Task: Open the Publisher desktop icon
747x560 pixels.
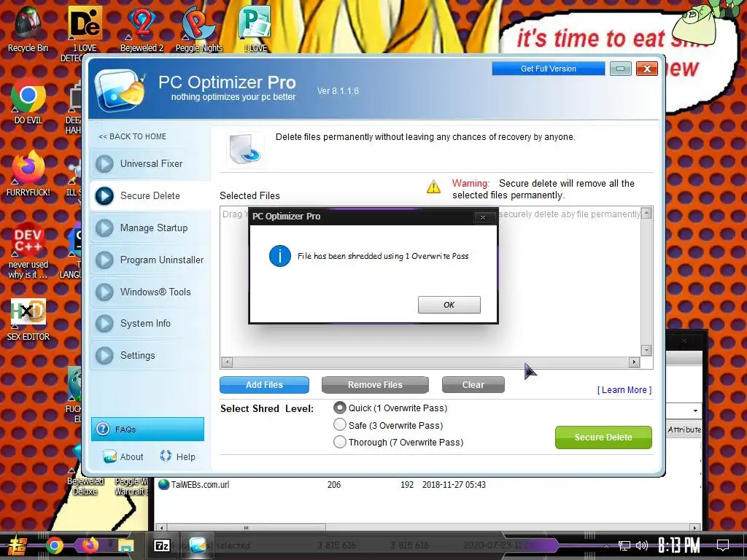Action: (255, 28)
